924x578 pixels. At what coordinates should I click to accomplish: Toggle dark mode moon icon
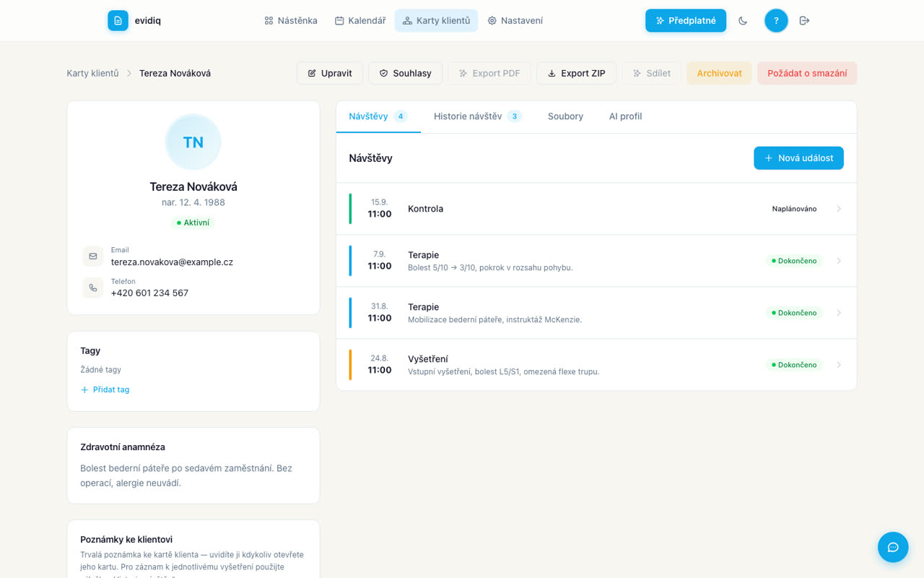[x=743, y=20]
